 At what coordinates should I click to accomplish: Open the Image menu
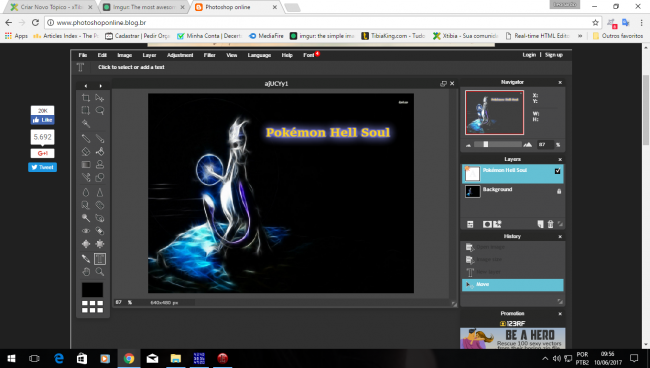[124, 55]
